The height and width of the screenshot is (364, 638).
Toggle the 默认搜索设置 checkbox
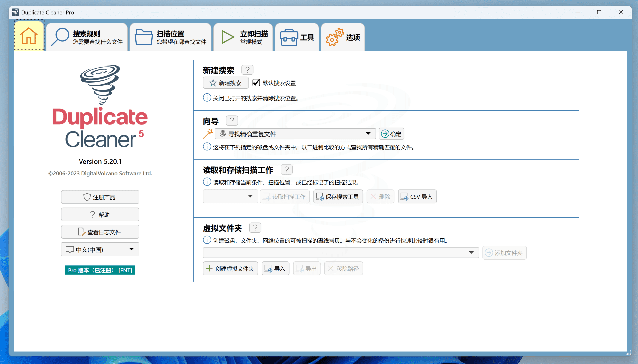pyautogui.click(x=256, y=83)
